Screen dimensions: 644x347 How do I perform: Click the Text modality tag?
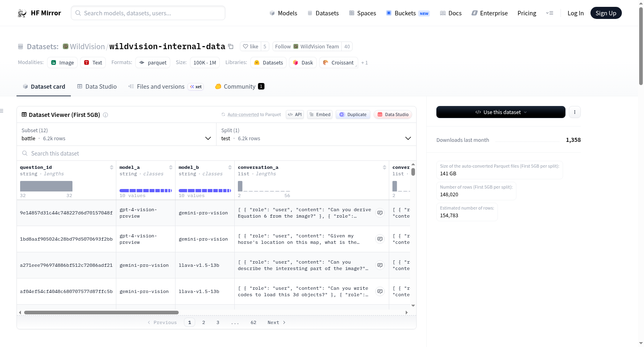tap(93, 62)
